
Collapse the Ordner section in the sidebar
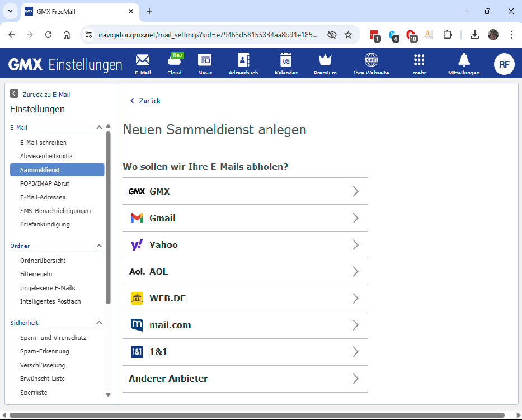[99, 246]
